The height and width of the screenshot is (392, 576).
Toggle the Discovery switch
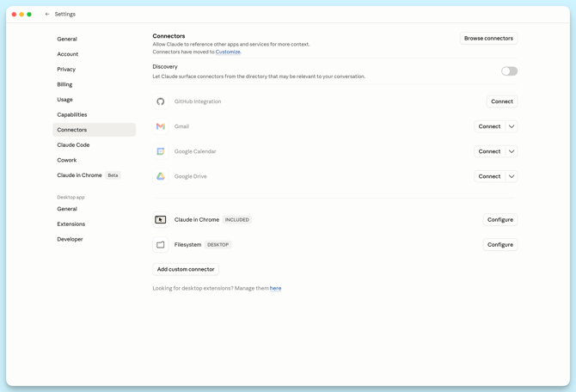click(509, 70)
